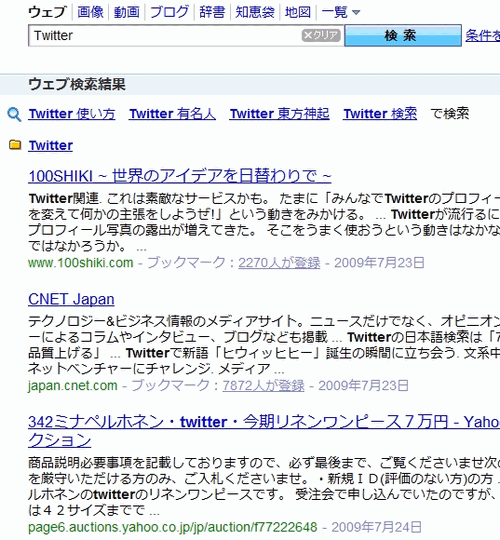500x540 pixels.
Task: Click the 検索 search button
Action: [x=403, y=35]
